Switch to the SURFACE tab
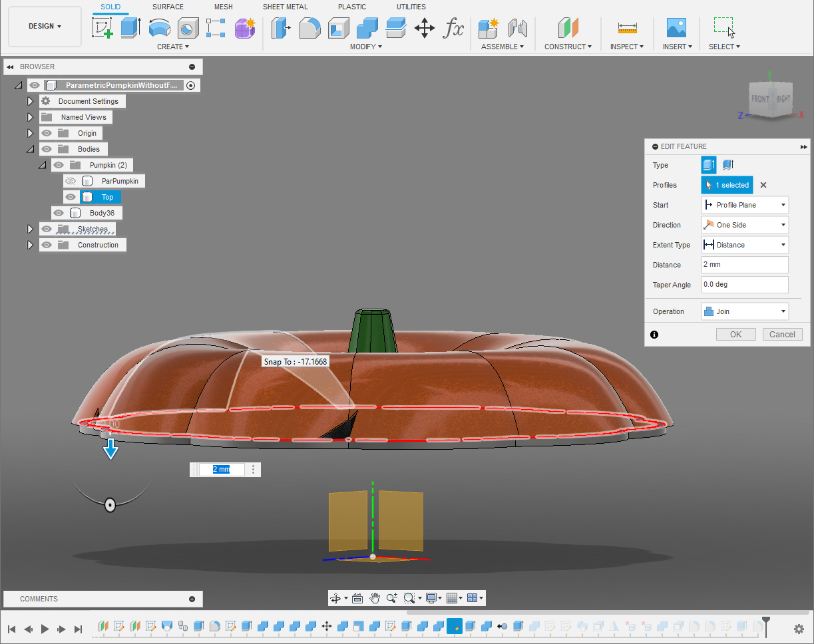Viewport: 814px width, 644px height. 168,7
